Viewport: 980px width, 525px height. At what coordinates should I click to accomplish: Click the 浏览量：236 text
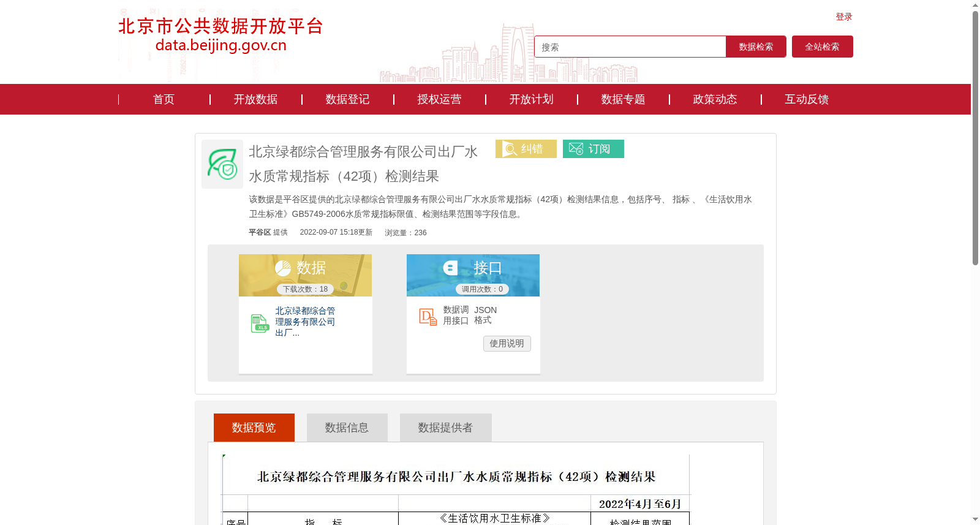(x=405, y=233)
